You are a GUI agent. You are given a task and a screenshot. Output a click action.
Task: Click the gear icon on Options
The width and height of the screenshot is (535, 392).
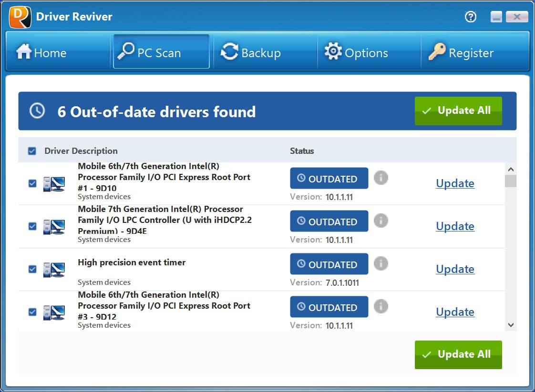333,51
